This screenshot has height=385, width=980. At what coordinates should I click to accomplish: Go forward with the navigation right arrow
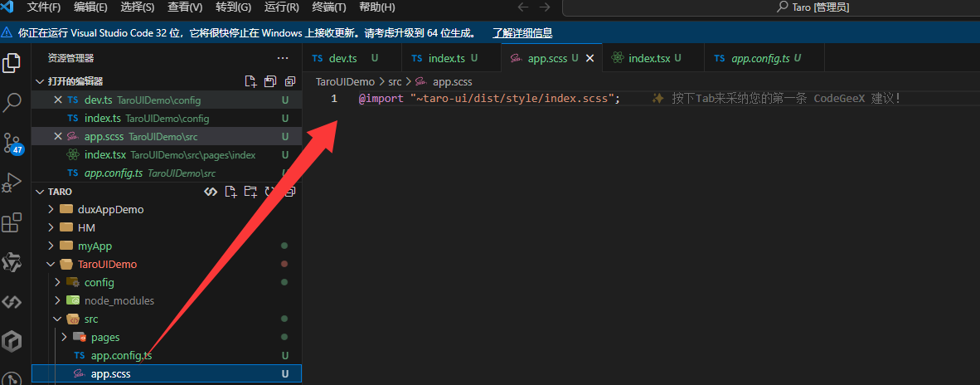click(x=545, y=7)
